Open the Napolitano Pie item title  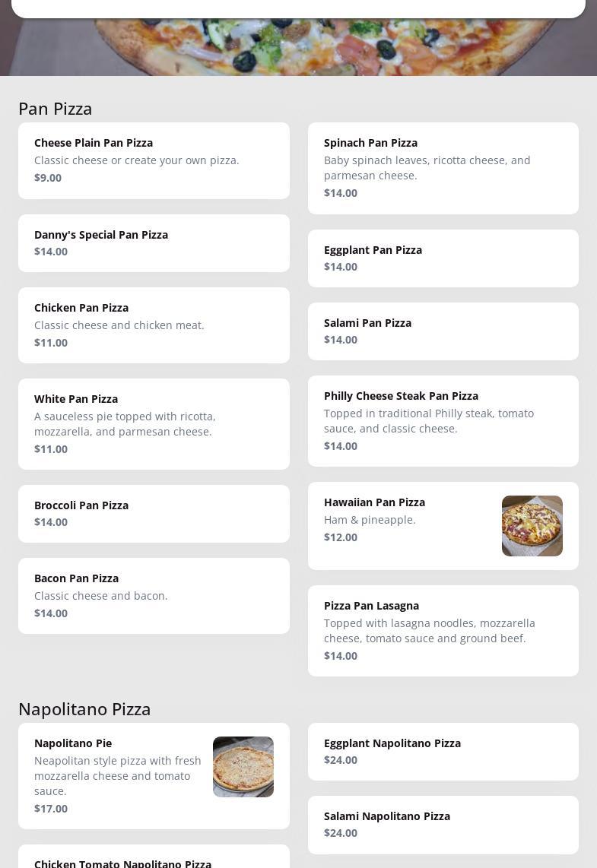[x=73, y=743]
